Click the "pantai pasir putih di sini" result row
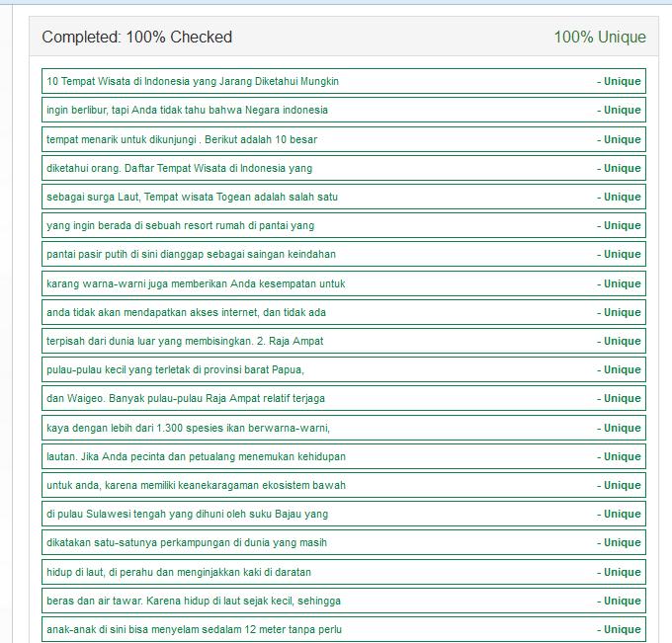Screen dimensions: 672x643 [x=191, y=254]
